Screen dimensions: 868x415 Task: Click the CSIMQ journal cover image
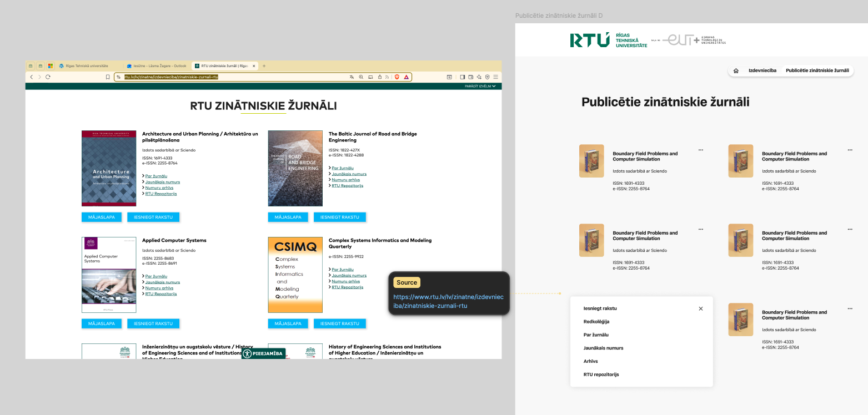pyautogui.click(x=295, y=275)
